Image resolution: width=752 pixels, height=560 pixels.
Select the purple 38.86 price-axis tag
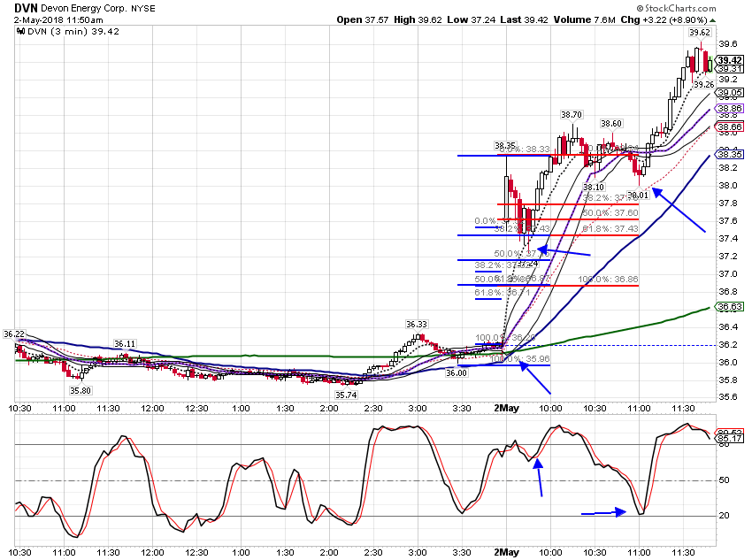point(730,109)
